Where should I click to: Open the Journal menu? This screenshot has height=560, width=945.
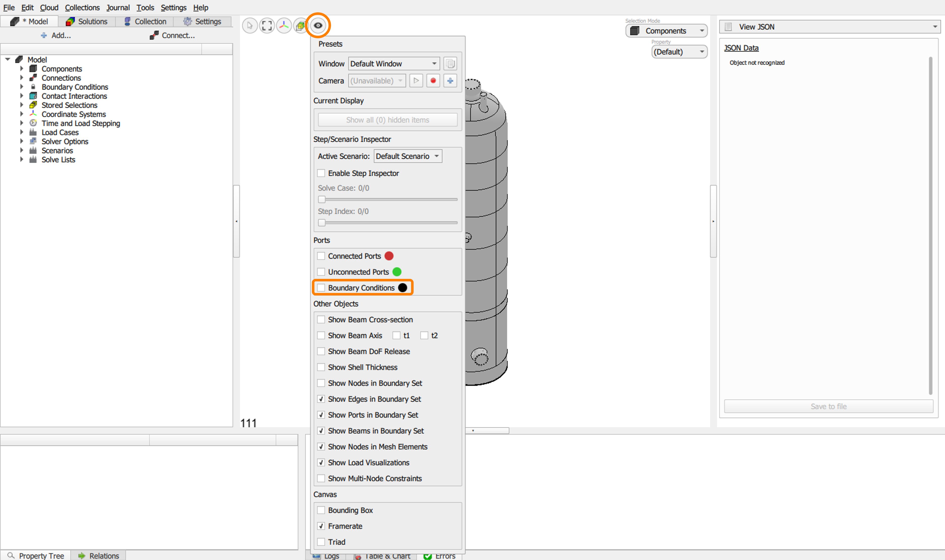(118, 8)
